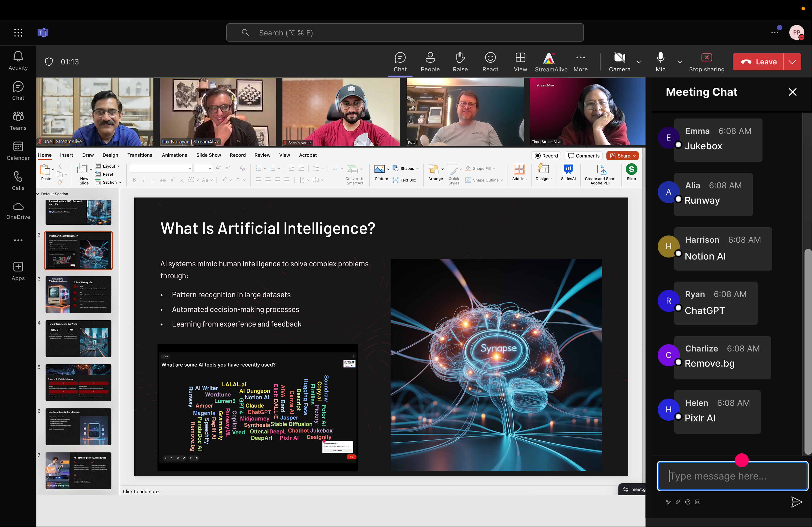Switch to the Transitions ribbon tab
Screen dimensions: 812x527
click(140, 155)
